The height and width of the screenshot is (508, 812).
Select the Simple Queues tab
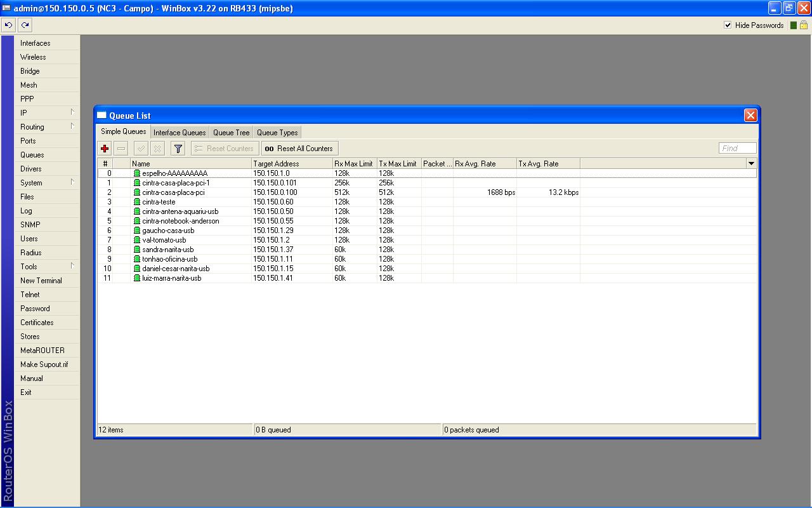[124, 131]
